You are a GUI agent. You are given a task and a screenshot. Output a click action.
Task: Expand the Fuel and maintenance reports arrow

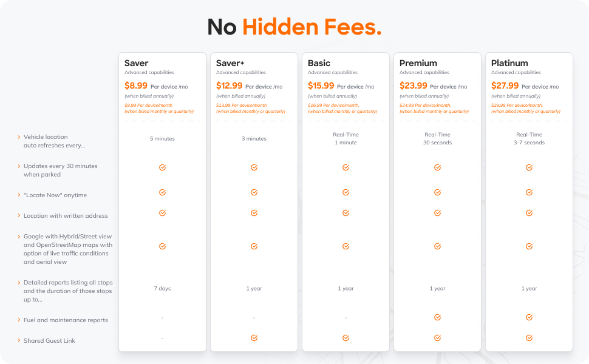tap(19, 320)
